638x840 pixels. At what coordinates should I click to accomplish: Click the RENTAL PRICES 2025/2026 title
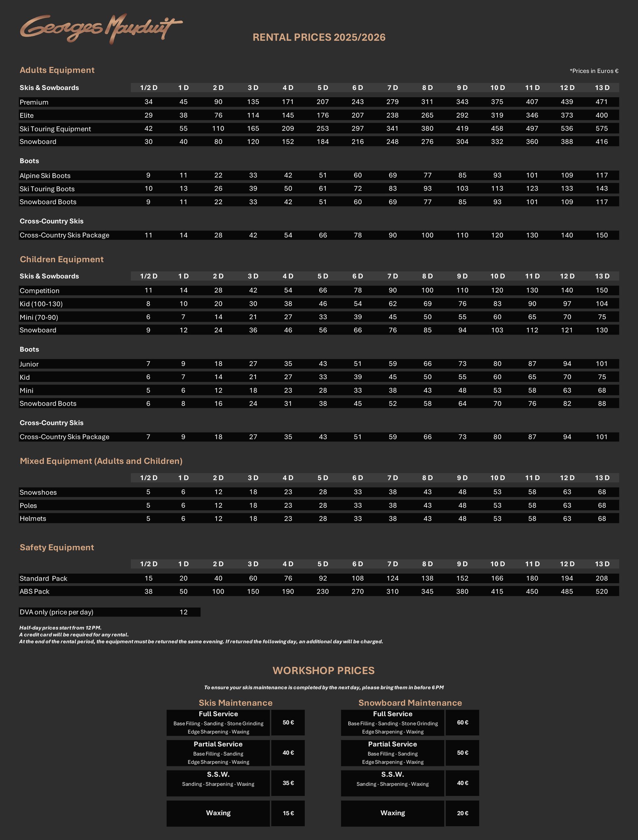[x=319, y=37]
